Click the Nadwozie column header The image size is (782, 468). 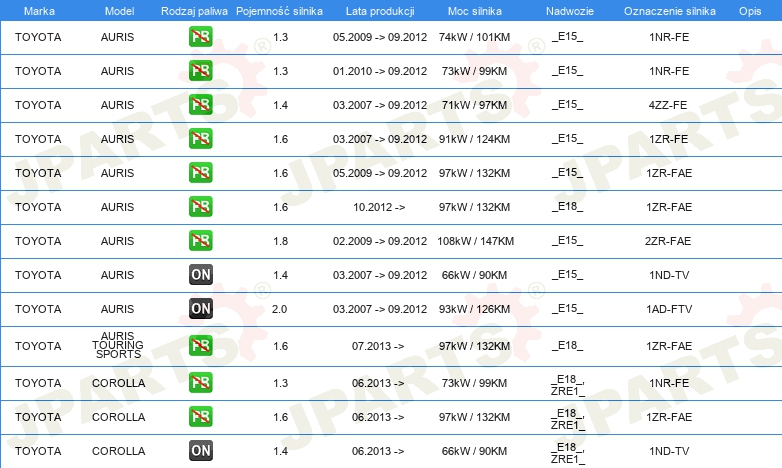[x=570, y=11]
